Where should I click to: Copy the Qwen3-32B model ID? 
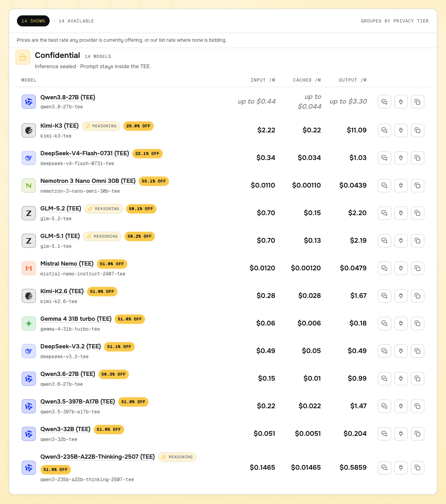[418, 433]
